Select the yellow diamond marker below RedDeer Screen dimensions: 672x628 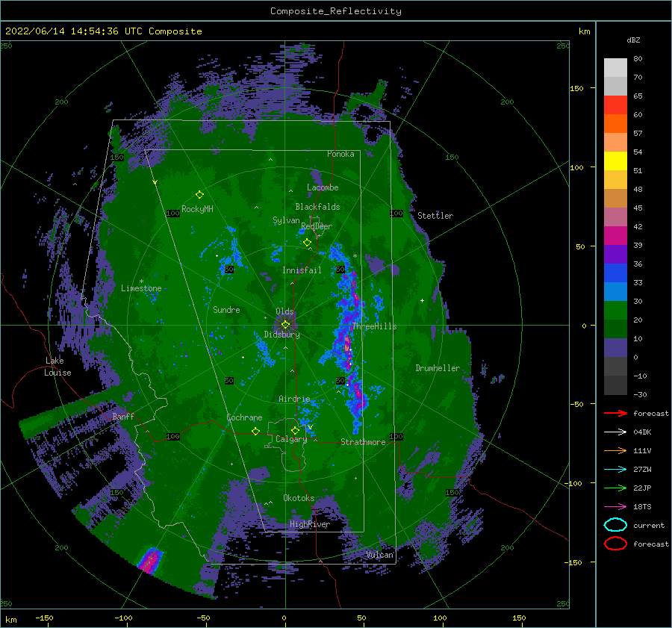pyautogui.click(x=307, y=243)
